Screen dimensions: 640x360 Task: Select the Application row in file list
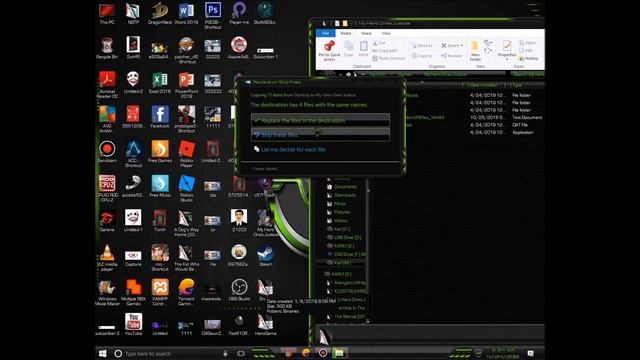[x=473, y=132]
